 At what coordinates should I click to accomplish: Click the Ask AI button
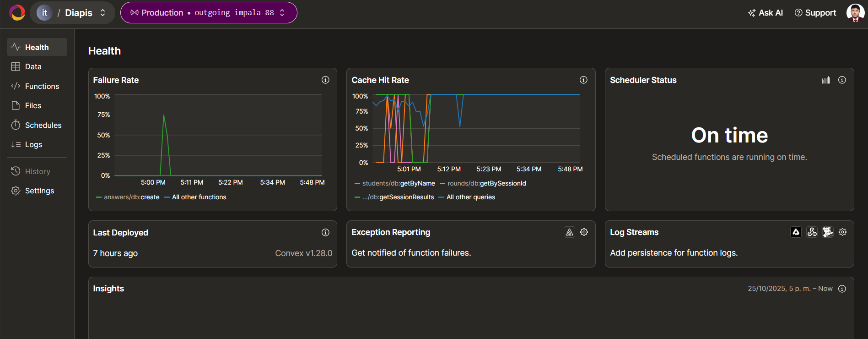coord(765,13)
